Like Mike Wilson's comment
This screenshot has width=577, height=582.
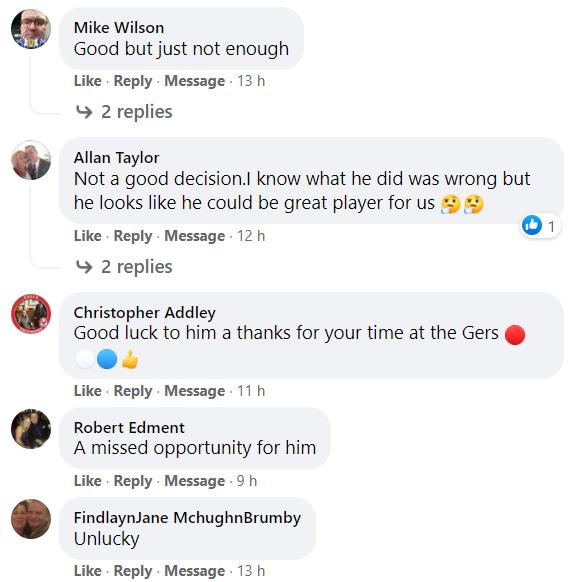pos(88,81)
